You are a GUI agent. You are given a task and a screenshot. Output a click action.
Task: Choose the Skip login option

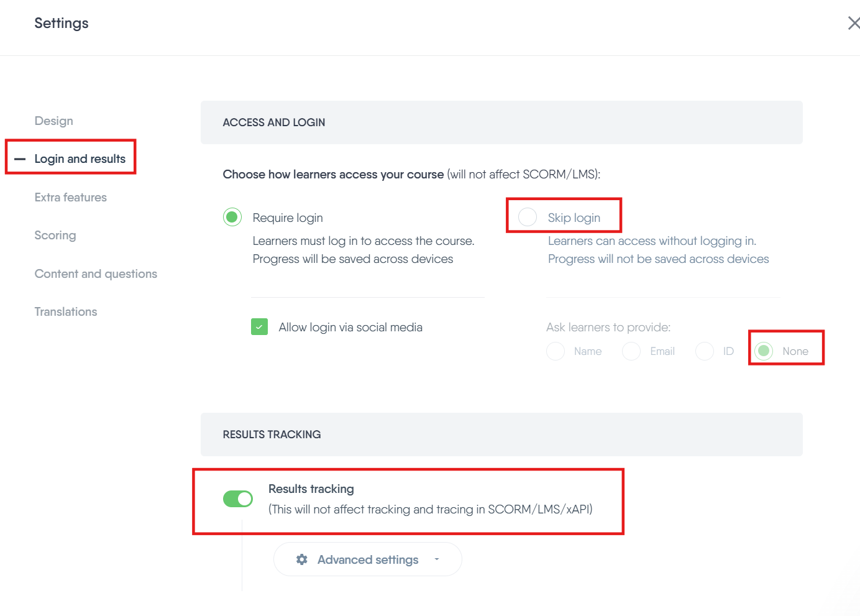click(528, 217)
